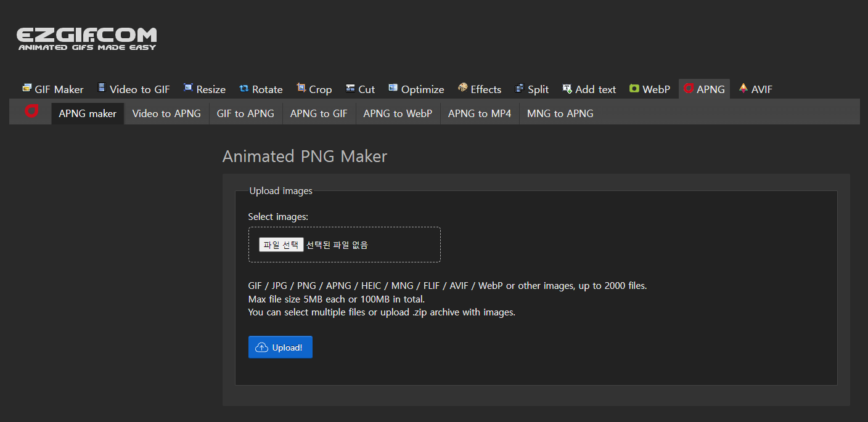Open the Add text tool
This screenshot has height=422, width=868.
pos(589,89)
